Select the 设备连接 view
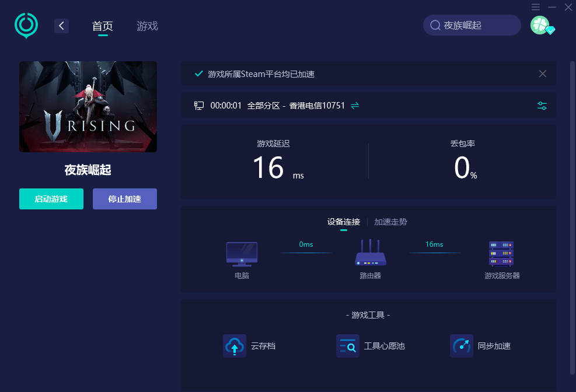This screenshot has height=392, width=576. pos(344,222)
